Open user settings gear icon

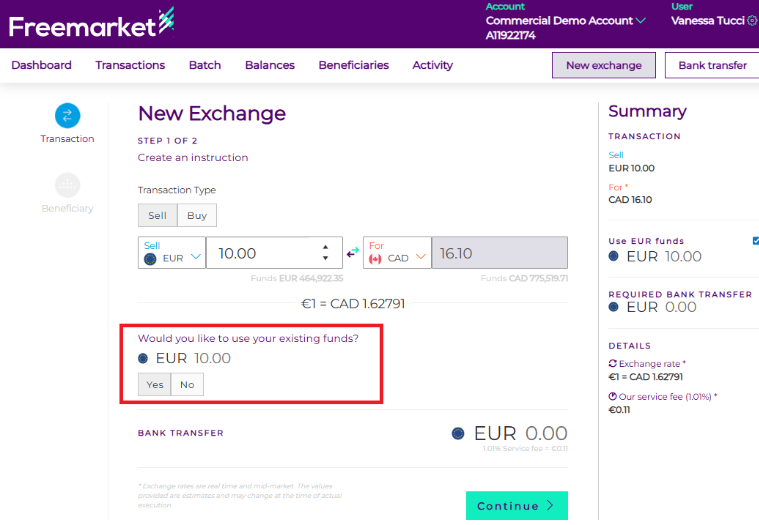752,20
